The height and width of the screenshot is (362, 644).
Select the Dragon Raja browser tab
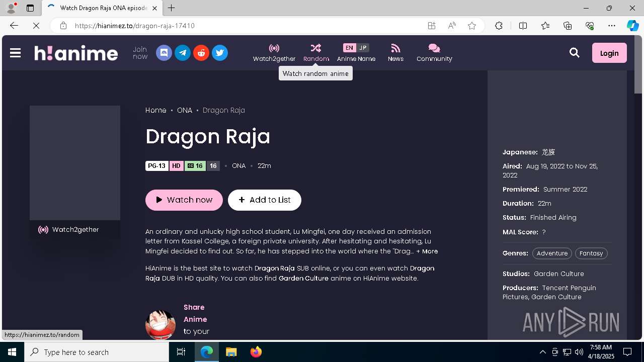[x=101, y=8]
